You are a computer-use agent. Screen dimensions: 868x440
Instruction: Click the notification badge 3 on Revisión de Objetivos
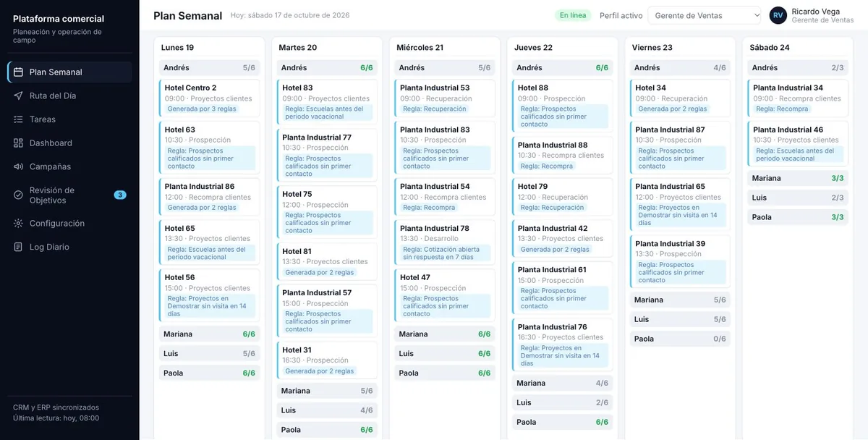pos(120,195)
